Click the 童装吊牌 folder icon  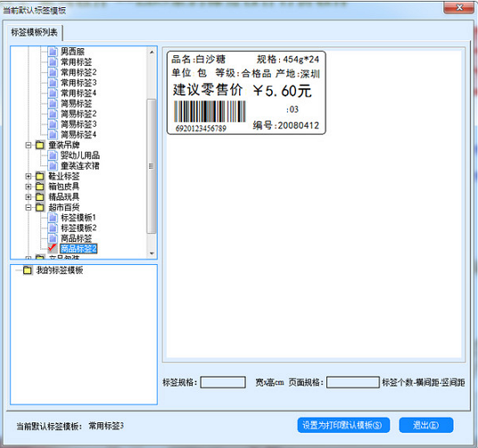pyautogui.click(x=40, y=145)
